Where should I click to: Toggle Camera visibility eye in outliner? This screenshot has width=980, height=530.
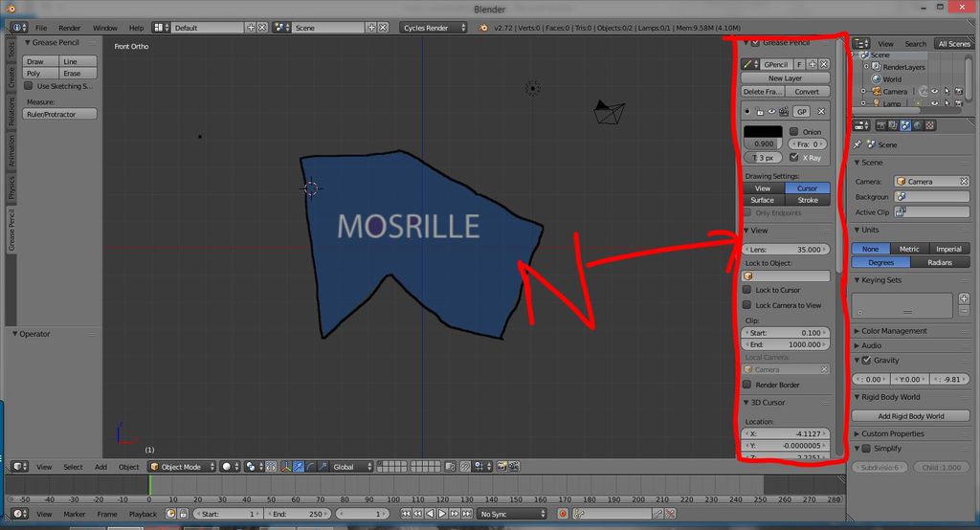tap(934, 91)
